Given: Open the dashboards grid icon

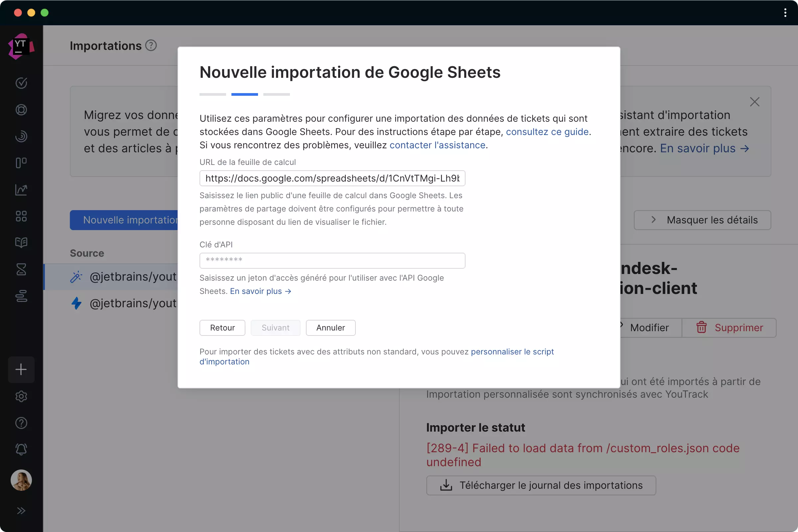Looking at the screenshot, I should pos(21,216).
